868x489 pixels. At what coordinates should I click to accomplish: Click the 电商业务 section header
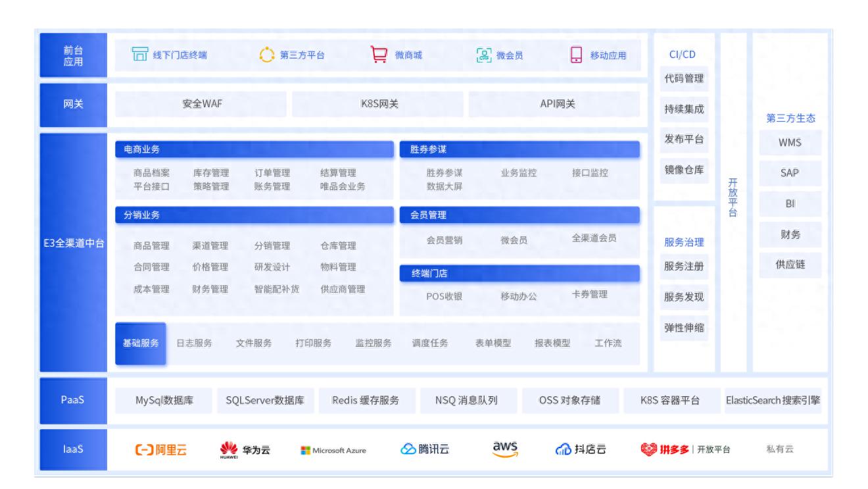[254, 149]
